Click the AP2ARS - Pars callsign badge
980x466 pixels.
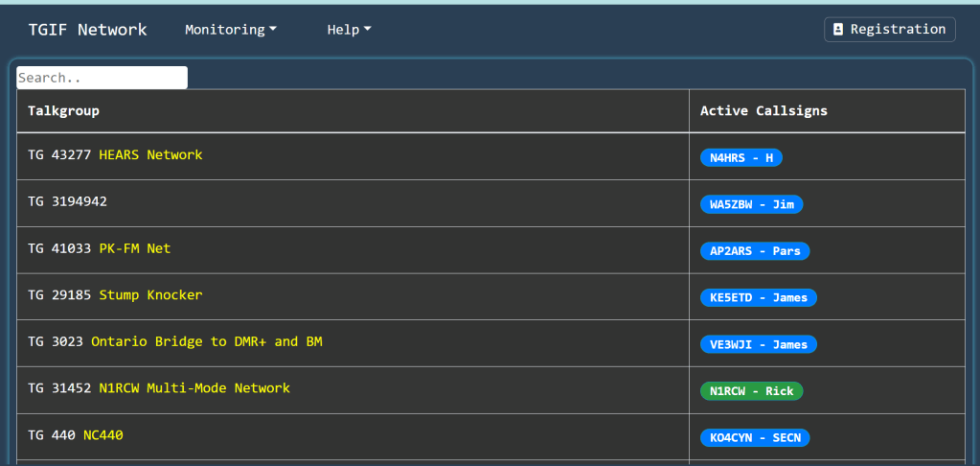point(755,251)
